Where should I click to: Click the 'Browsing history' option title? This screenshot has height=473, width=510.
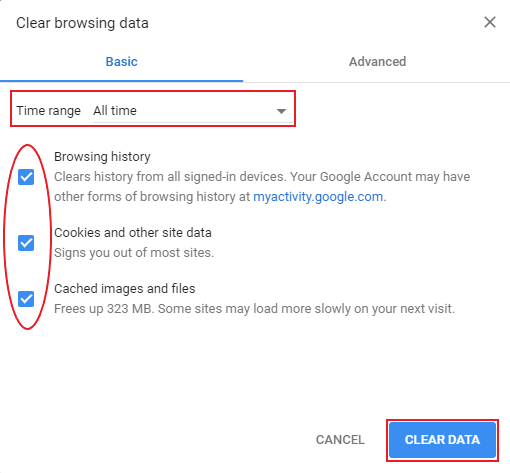pyautogui.click(x=102, y=157)
